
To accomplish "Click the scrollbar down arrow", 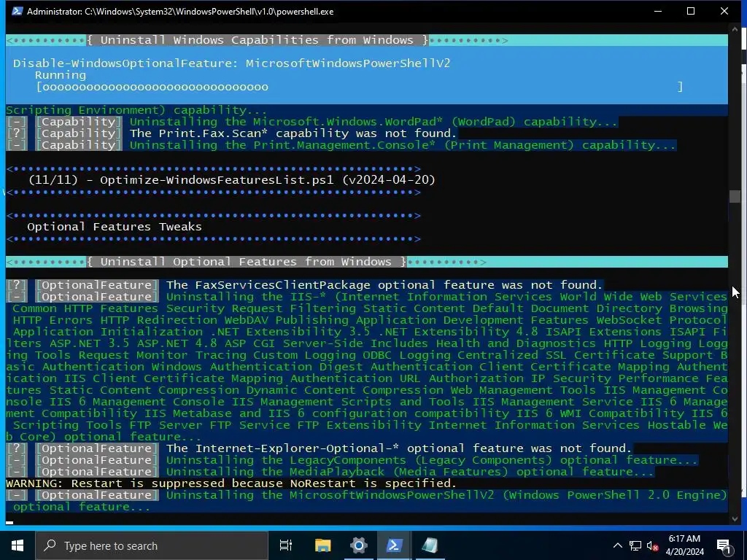I will (x=734, y=518).
